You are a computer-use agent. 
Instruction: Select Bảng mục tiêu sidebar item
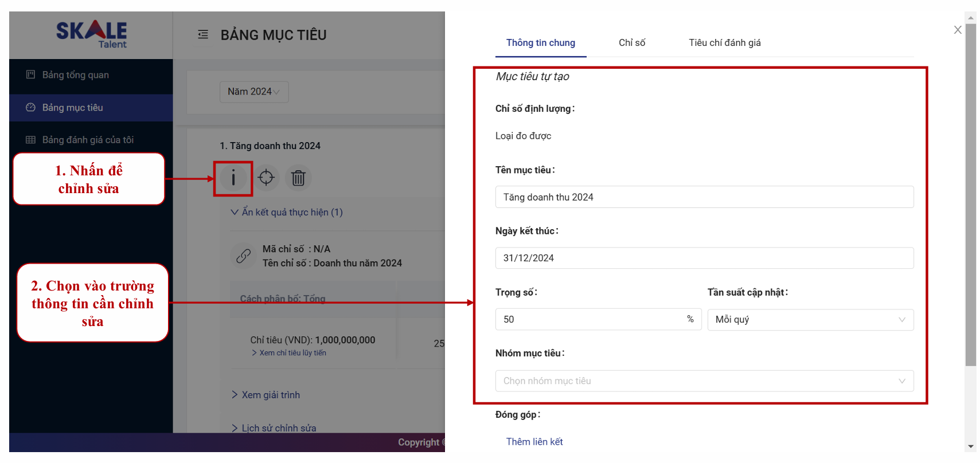tap(72, 108)
